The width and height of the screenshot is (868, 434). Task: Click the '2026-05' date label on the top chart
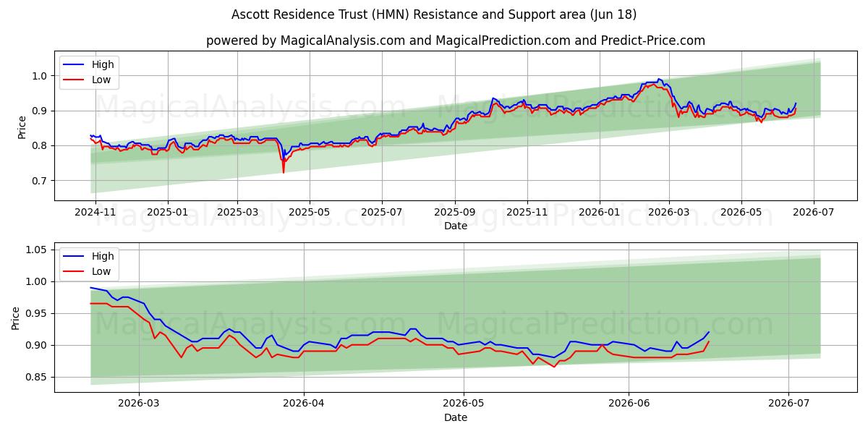point(741,212)
